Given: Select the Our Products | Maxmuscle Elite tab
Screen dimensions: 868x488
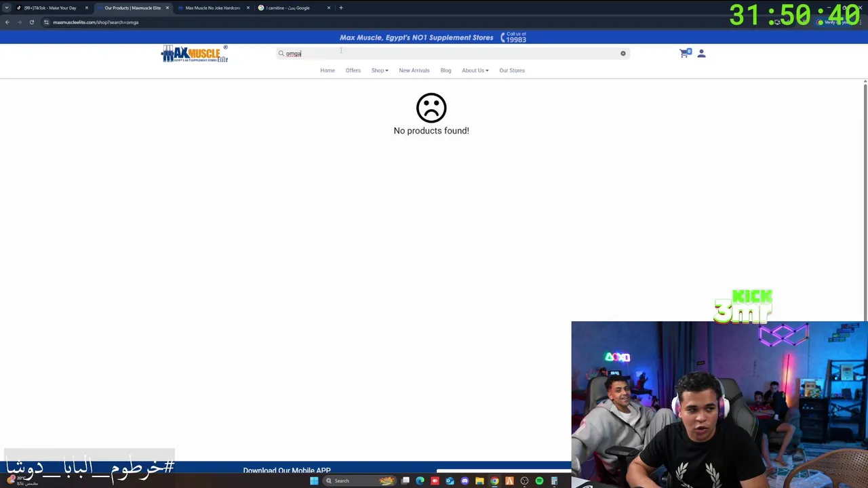Looking at the screenshot, I should tap(132, 8).
